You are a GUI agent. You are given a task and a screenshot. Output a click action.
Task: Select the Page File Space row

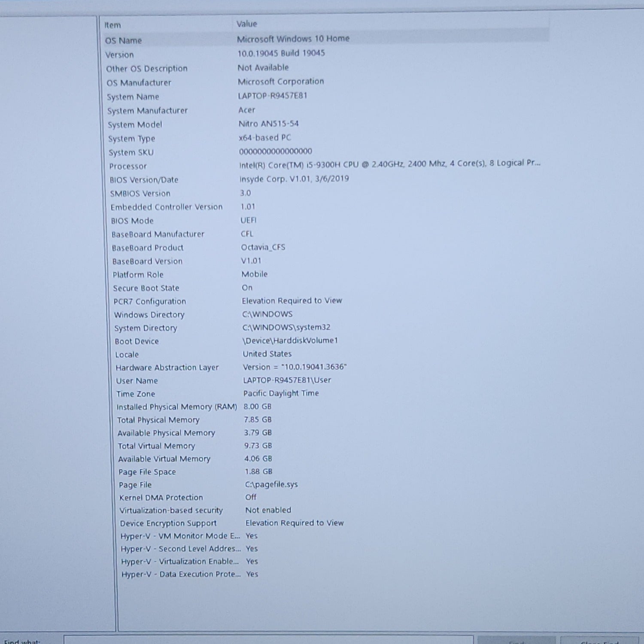[147, 472]
